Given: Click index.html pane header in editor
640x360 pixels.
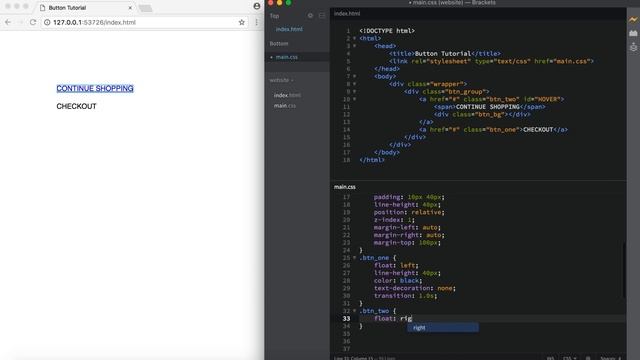Looking at the screenshot, I should [347, 13].
